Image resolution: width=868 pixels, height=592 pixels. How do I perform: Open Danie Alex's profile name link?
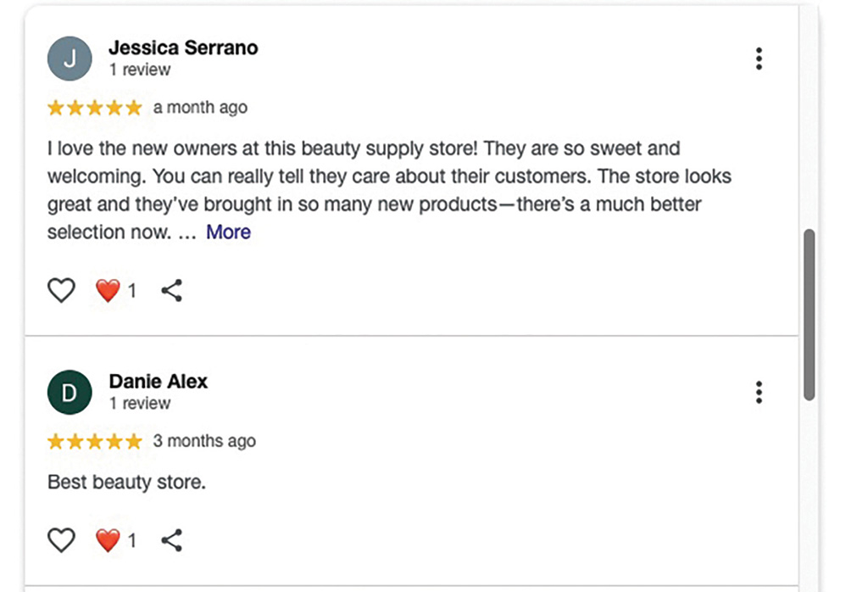(159, 382)
